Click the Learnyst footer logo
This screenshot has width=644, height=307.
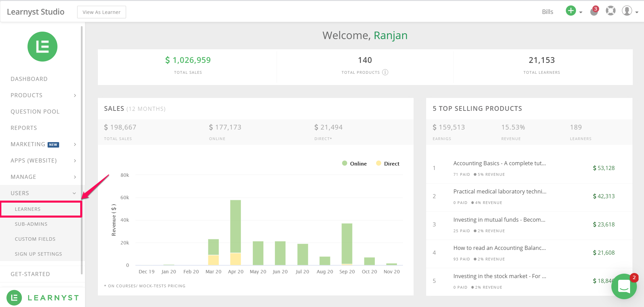tap(42, 298)
